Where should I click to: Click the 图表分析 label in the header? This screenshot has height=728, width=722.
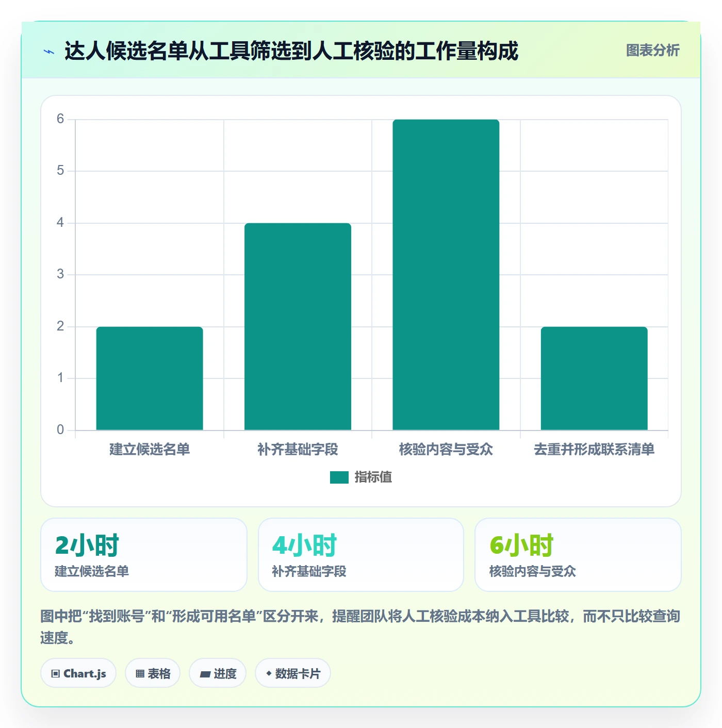(x=652, y=50)
